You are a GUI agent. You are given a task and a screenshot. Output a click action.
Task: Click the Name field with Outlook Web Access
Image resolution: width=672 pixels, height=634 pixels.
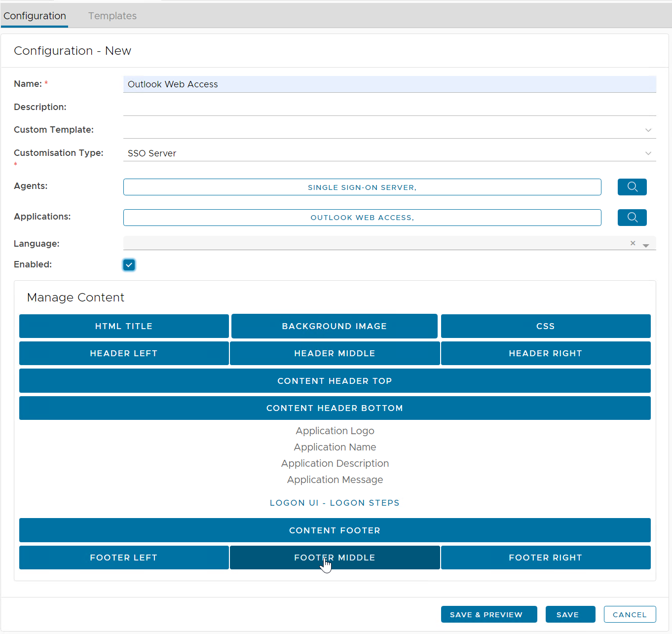pyautogui.click(x=389, y=84)
